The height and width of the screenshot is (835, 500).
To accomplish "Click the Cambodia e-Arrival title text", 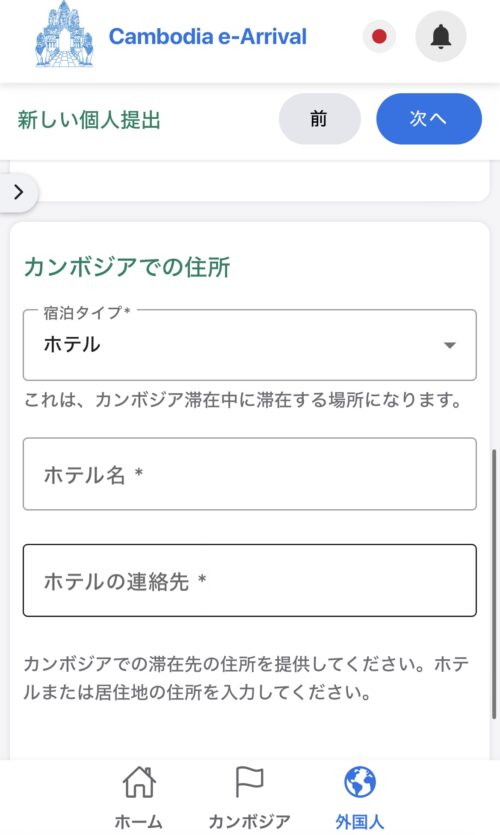I will (x=208, y=37).
